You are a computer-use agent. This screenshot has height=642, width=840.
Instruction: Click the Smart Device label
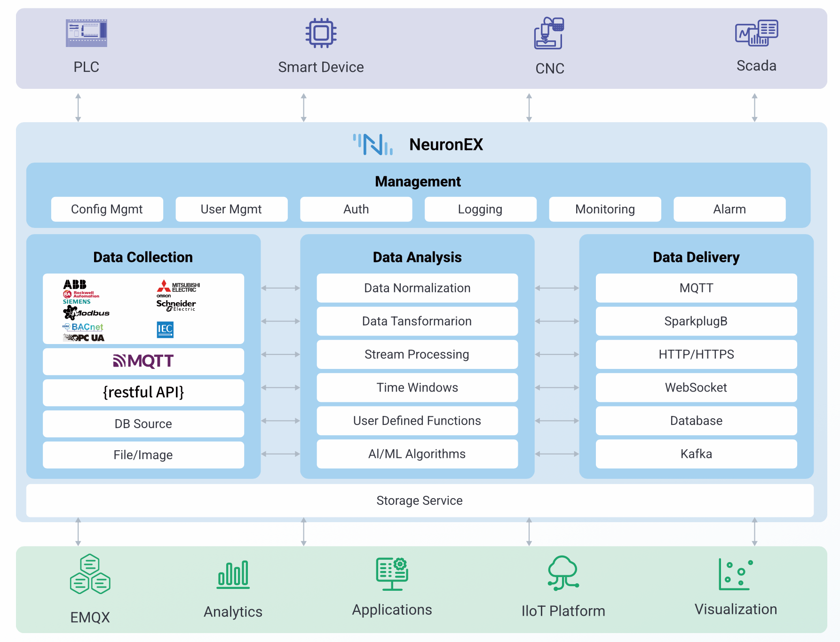point(321,67)
